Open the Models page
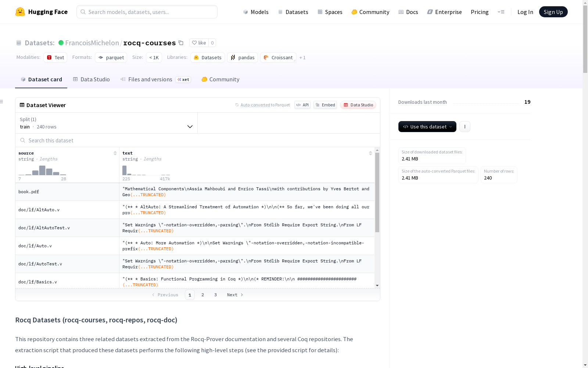 [x=256, y=12]
